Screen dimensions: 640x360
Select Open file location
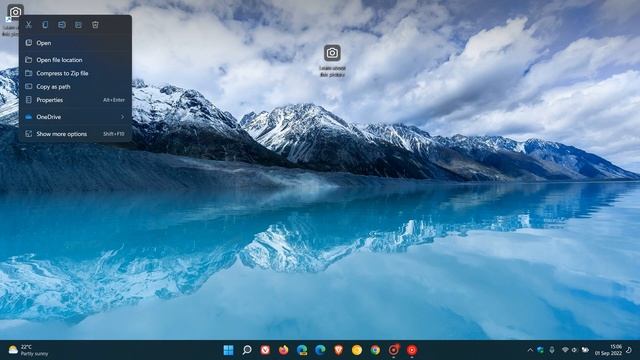(x=75, y=60)
